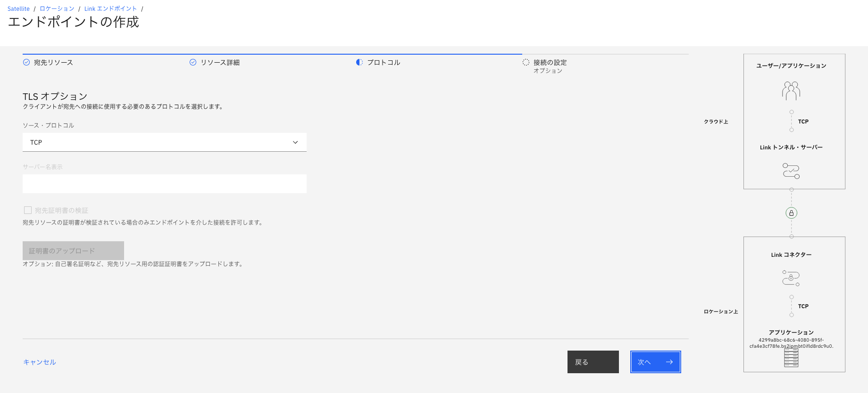Click the サーバー名表示 input field
Image resolution: width=868 pixels, height=393 pixels.
click(165, 184)
